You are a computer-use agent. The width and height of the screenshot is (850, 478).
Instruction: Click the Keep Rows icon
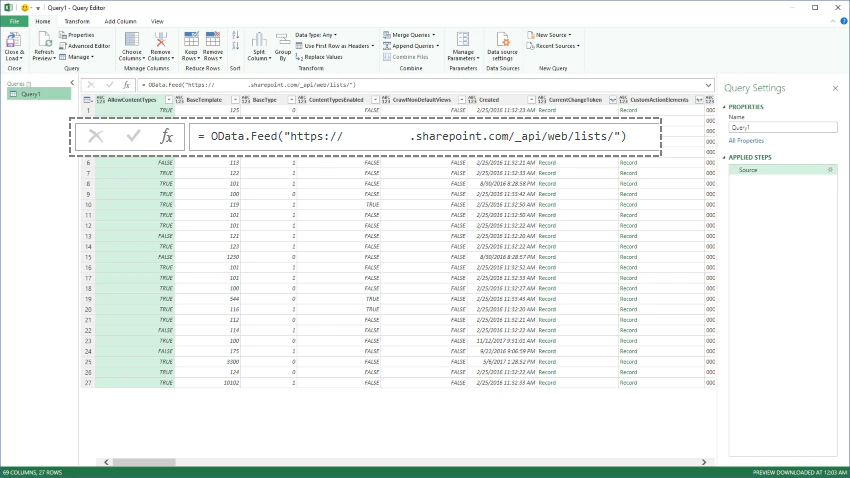click(191, 40)
